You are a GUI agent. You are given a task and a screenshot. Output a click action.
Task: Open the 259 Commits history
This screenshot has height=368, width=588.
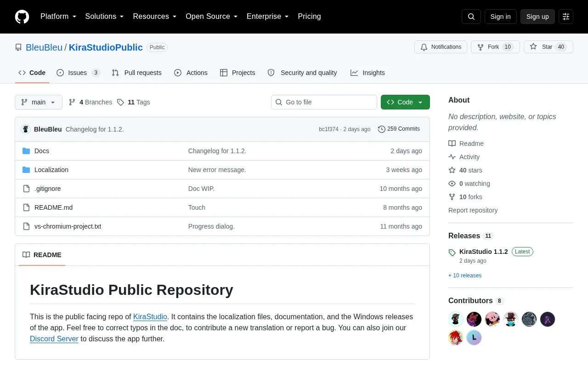pos(399,129)
